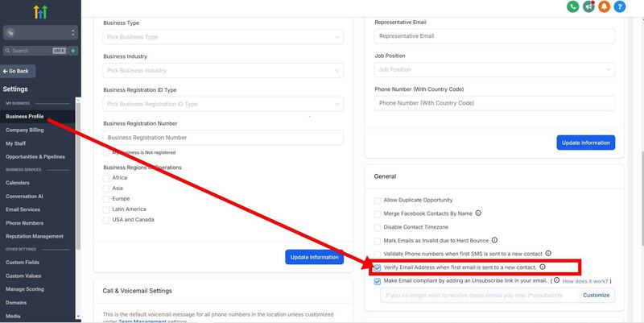Open Conversation AI settings

tap(24, 196)
